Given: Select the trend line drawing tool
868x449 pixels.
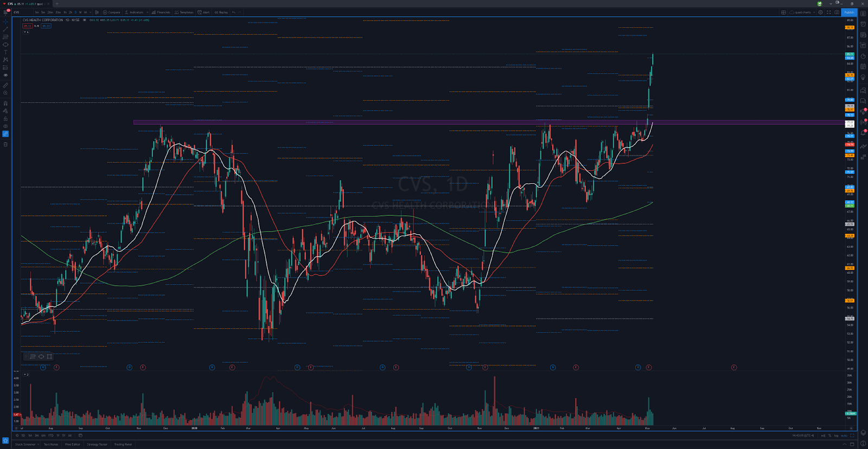Looking at the screenshot, I should [5, 29].
